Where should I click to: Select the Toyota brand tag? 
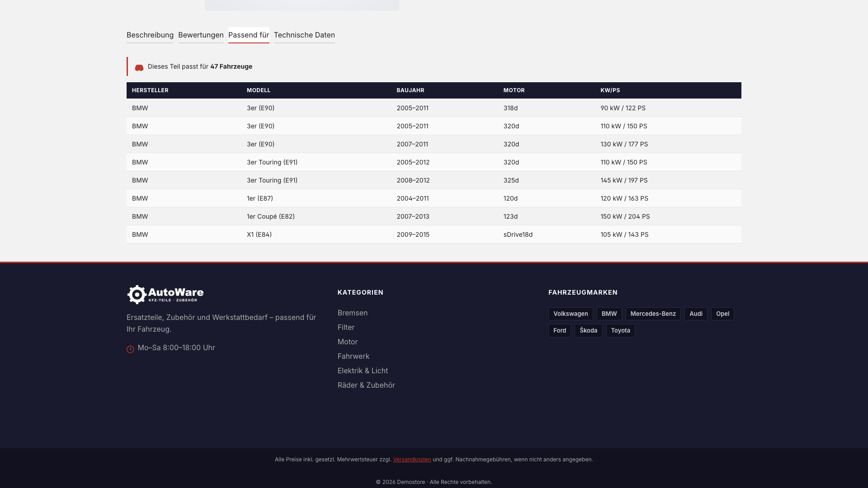coord(620,331)
